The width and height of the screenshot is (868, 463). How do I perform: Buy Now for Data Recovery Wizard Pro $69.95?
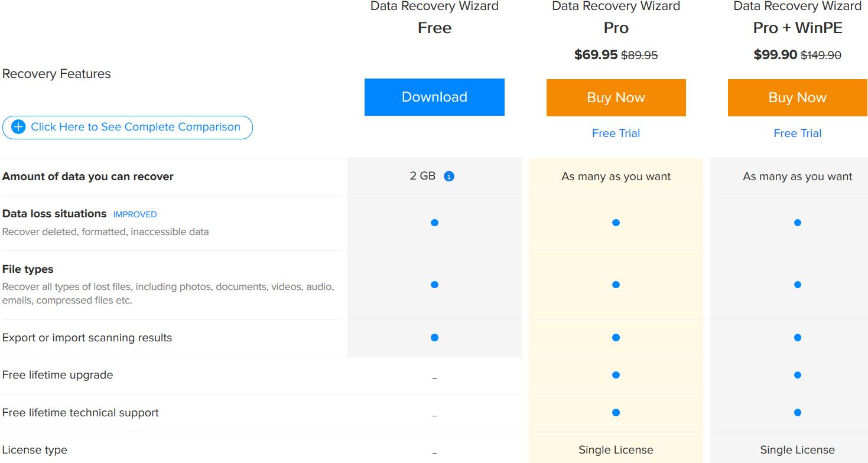pyautogui.click(x=616, y=97)
